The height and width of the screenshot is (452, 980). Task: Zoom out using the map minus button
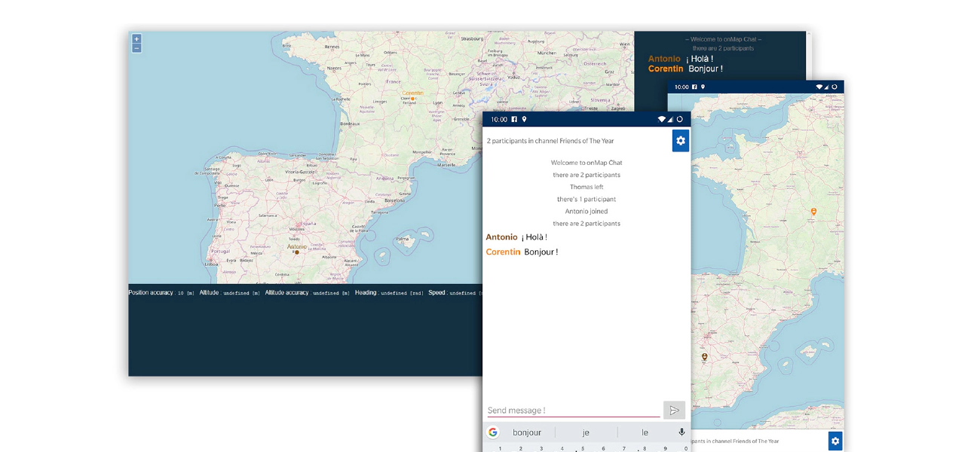(136, 47)
